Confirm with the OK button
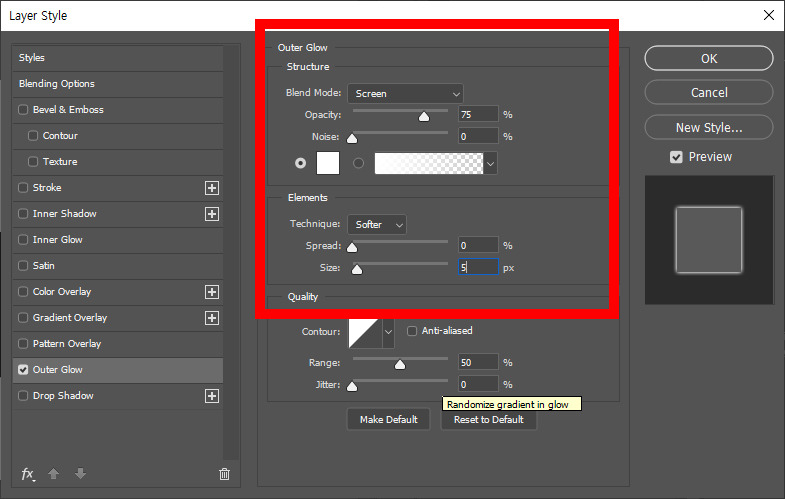The width and height of the screenshot is (785, 499). click(x=709, y=59)
